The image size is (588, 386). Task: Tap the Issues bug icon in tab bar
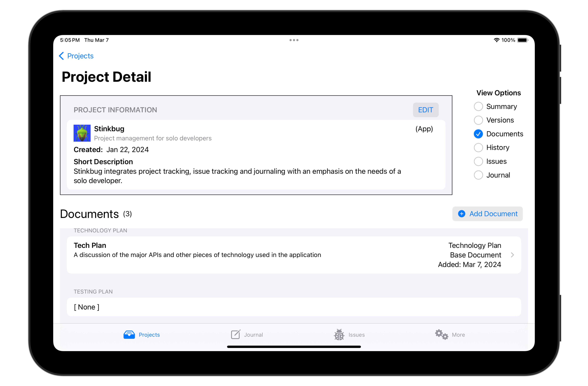[339, 335]
